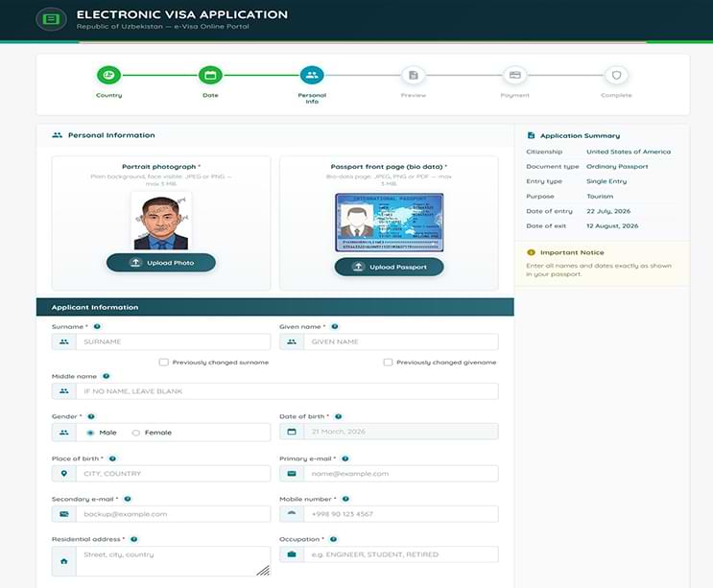Click the Application Summary document icon
This screenshot has width=713, height=588.
[x=531, y=135]
